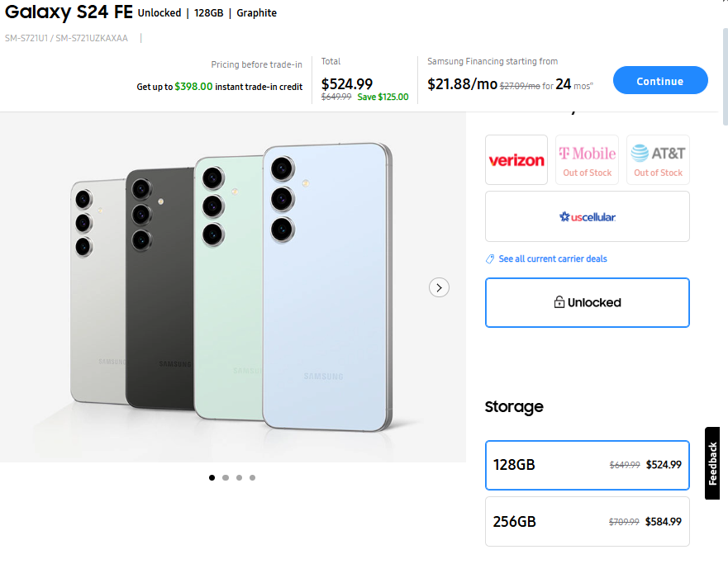The width and height of the screenshot is (728, 564).
Task: Go to the first carousel dot
Action: 212,477
